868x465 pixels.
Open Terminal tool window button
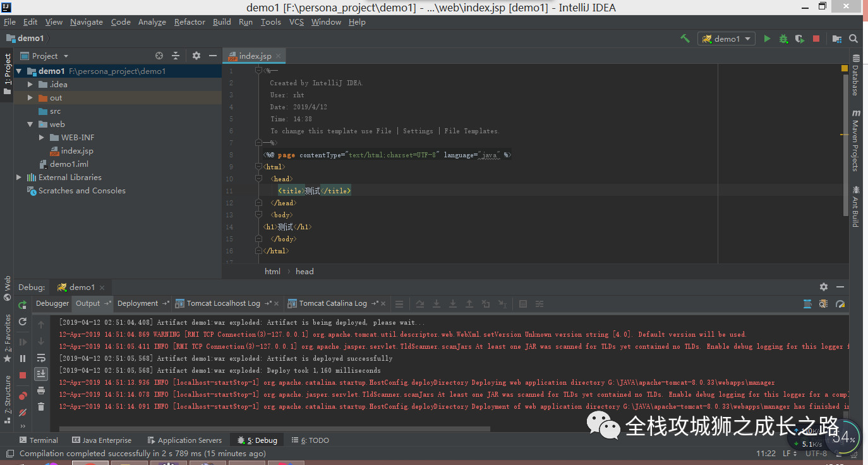tap(39, 440)
